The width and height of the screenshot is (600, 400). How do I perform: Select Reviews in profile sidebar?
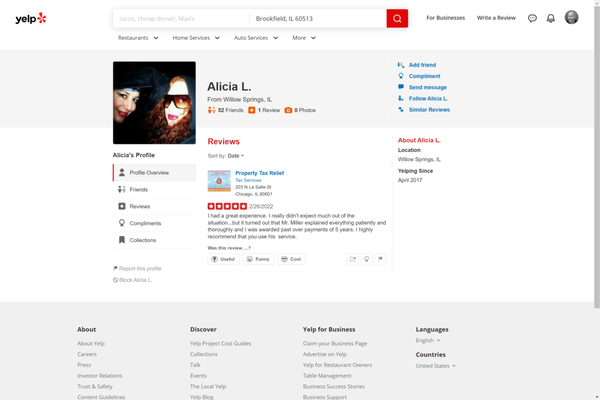coord(155,206)
